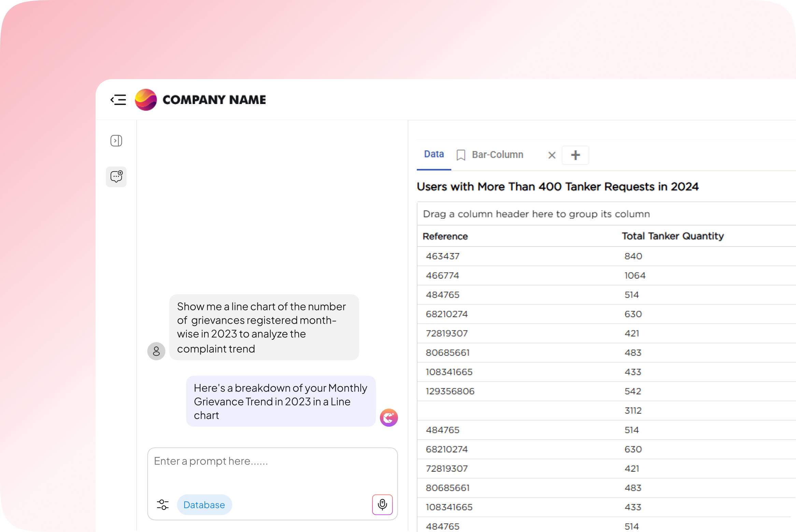The height and width of the screenshot is (532, 796).
Task: Click the Monthly Grievance Trend response bubble
Action: click(x=281, y=401)
